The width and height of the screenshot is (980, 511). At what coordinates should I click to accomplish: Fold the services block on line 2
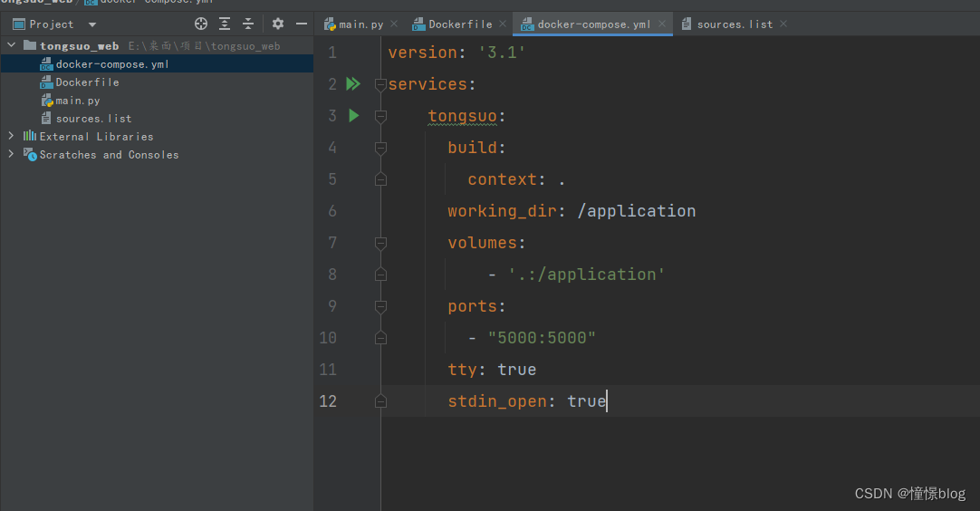coord(380,84)
